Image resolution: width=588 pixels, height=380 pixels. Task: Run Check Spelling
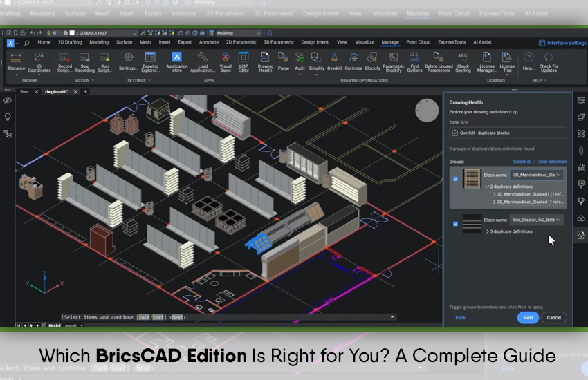click(x=463, y=62)
